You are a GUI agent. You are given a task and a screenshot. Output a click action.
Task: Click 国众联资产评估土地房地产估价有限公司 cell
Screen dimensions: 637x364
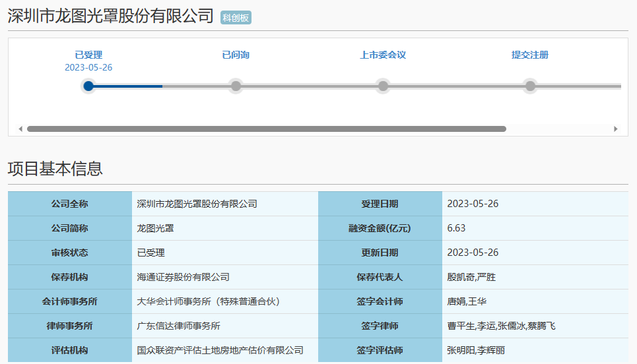225,349
